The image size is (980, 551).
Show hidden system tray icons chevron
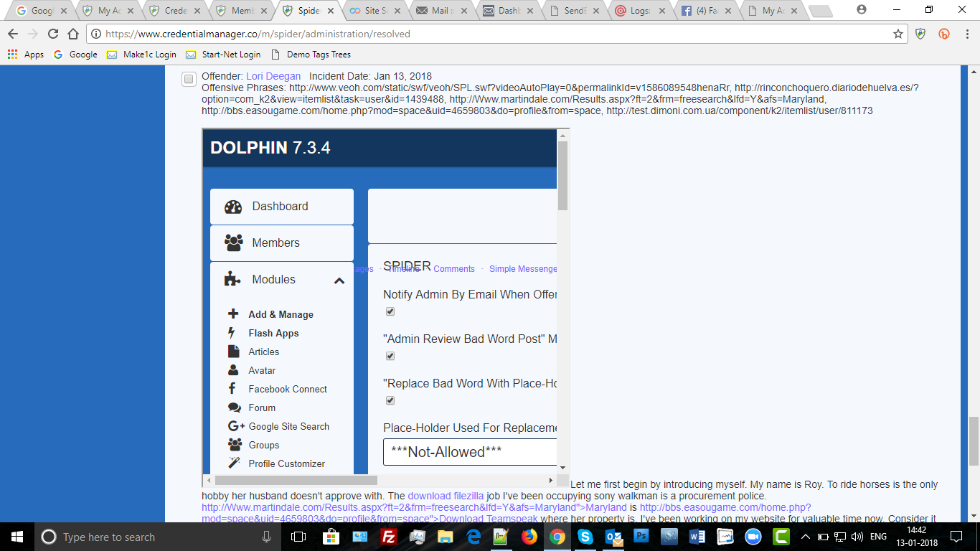coord(806,537)
